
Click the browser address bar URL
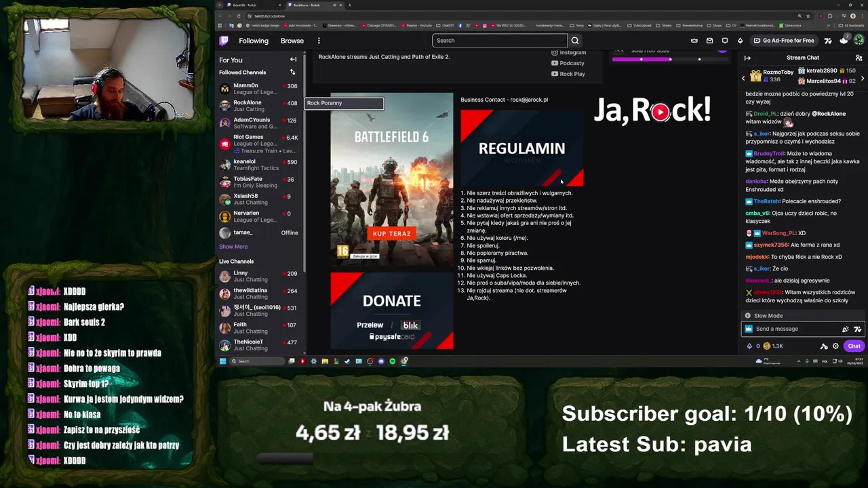coord(270,16)
